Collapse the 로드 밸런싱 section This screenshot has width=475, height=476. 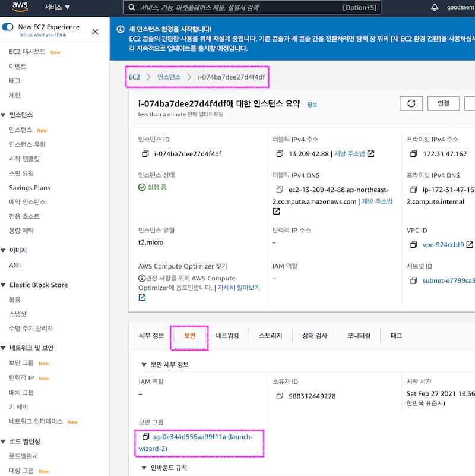pyautogui.click(x=3, y=442)
